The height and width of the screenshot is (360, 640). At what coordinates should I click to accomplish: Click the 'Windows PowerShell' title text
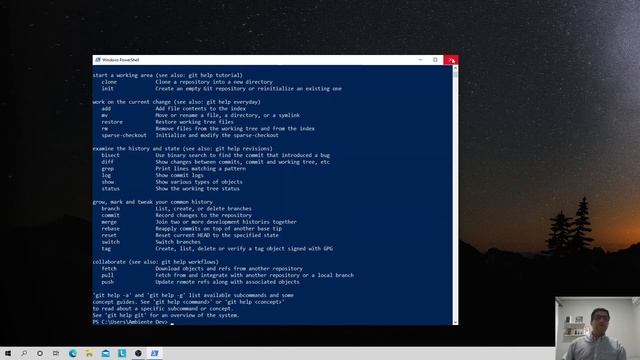(x=121, y=60)
